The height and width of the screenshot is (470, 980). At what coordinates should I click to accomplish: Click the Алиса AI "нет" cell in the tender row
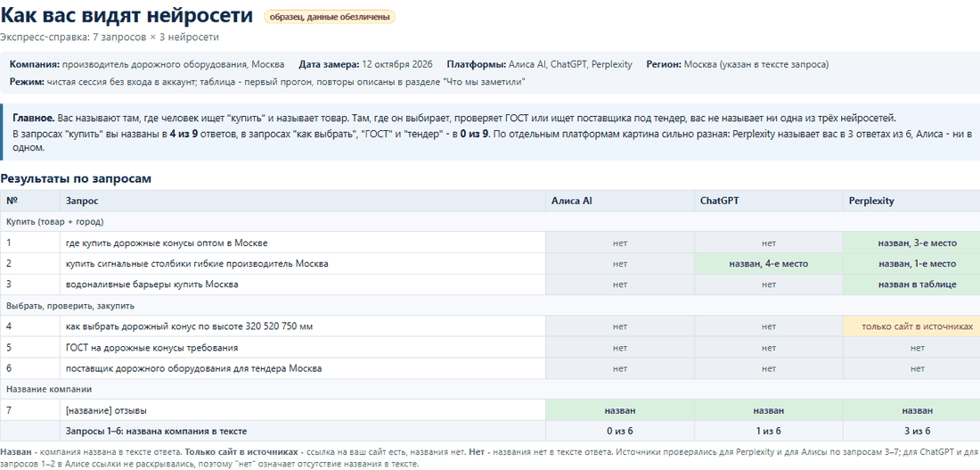[620, 368]
